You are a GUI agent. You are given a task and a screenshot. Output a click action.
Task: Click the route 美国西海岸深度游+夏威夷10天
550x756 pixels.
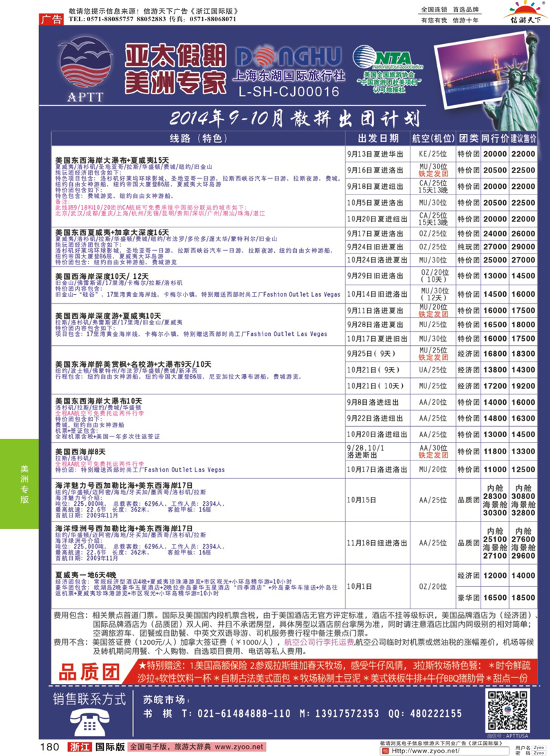point(108,316)
